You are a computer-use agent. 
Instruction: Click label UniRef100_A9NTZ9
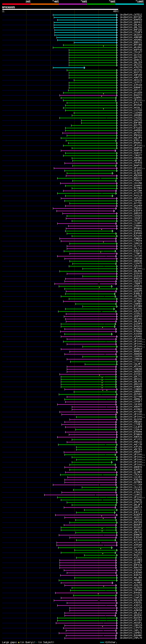pos(131,77)
